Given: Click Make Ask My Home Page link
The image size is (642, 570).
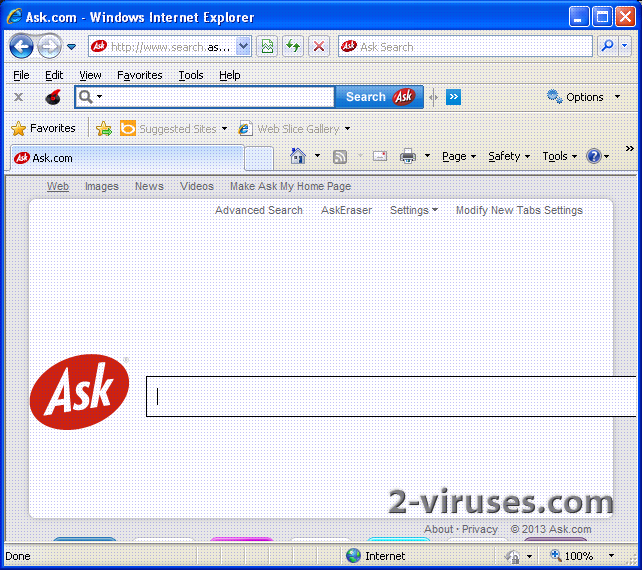Looking at the screenshot, I should coord(290,186).
